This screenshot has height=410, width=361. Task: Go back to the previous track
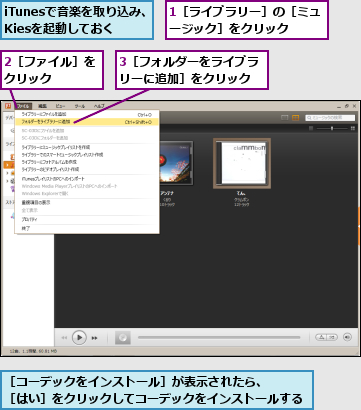click(x=64, y=338)
